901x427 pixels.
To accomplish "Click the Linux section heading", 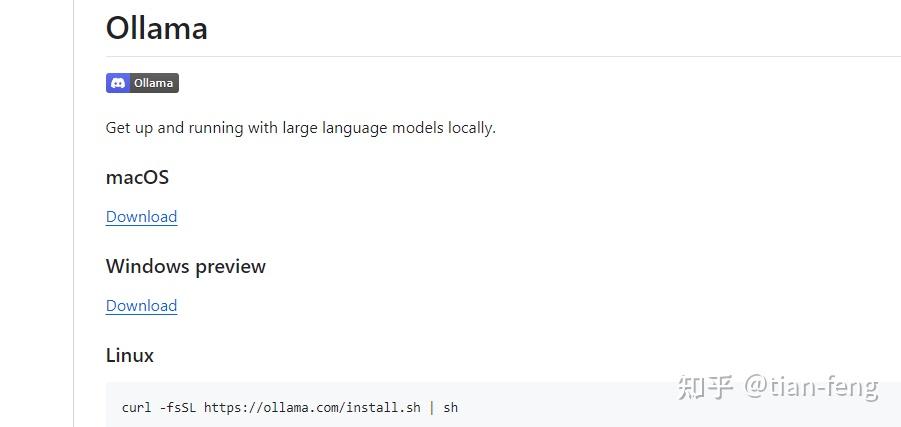I will (x=130, y=356).
